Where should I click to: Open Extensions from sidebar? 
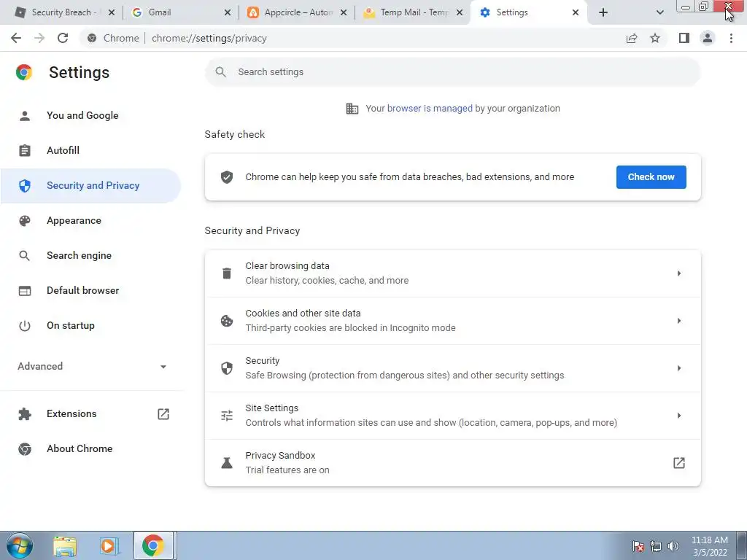pyautogui.click(x=90, y=414)
